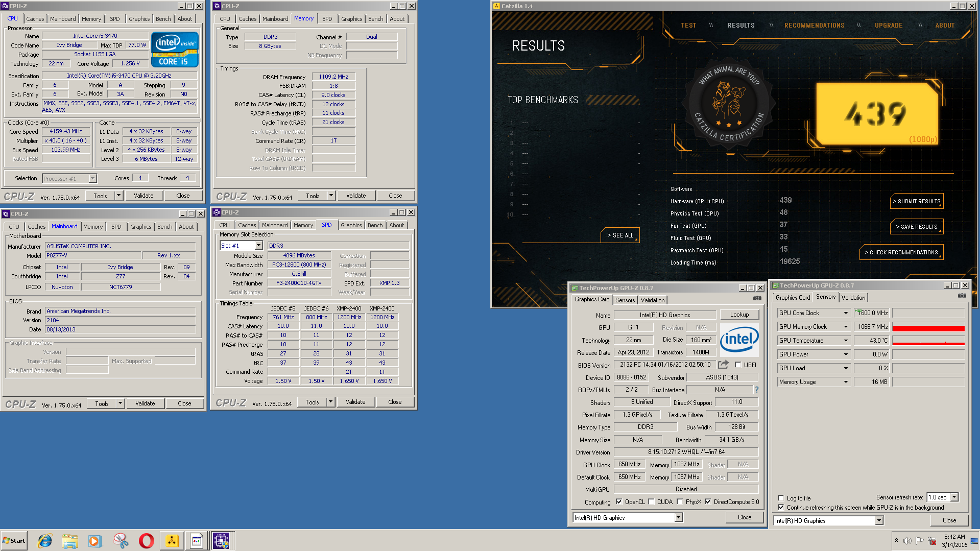Toggle the PhysX computing checkbox
The height and width of the screenshot is (551, 980).
click(680, 502)
